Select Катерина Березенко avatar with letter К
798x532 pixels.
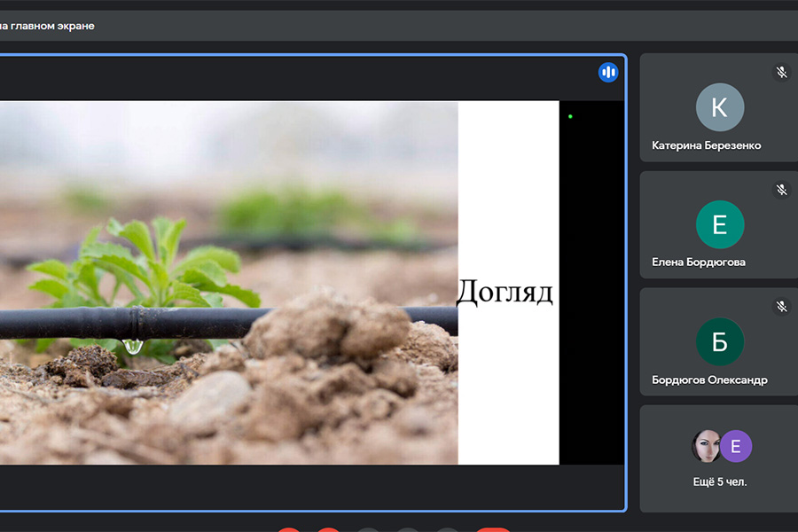[x=720, y=107]
